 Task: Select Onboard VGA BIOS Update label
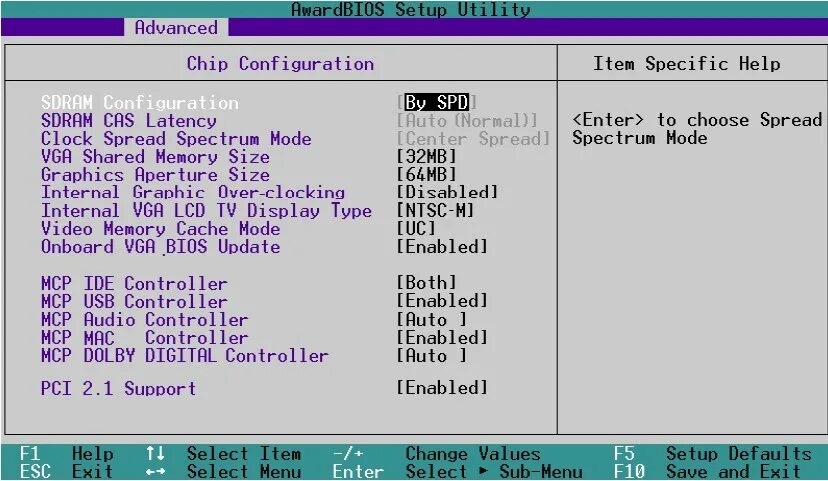[161, 247]
